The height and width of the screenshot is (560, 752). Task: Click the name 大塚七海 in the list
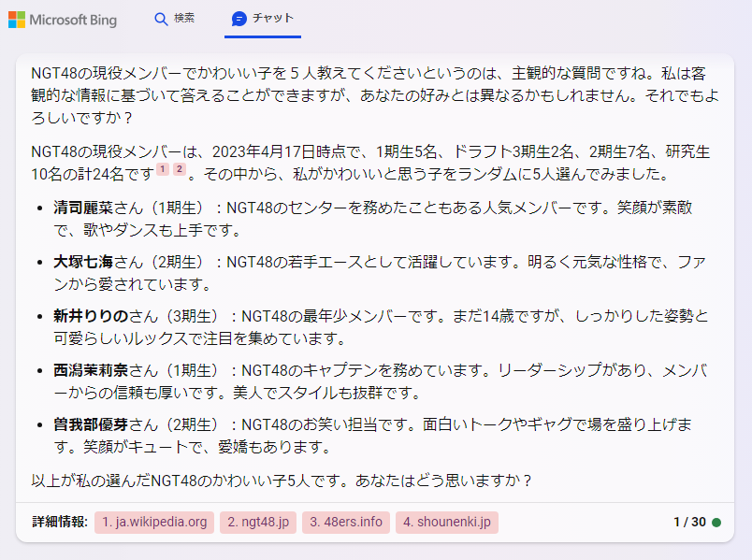click(x=83, y=262)
